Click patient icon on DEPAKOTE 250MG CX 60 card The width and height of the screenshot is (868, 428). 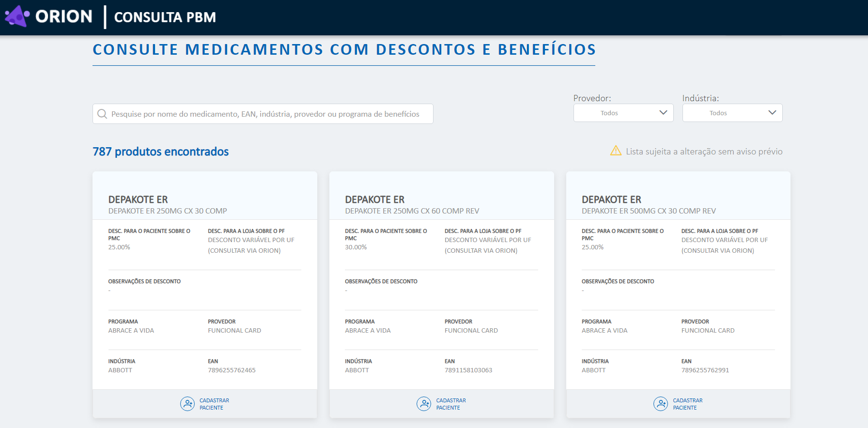click(424, 404)
